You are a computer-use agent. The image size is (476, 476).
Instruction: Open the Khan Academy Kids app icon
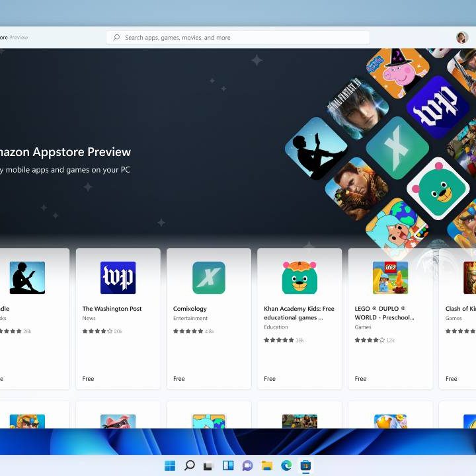coord(299,278)
